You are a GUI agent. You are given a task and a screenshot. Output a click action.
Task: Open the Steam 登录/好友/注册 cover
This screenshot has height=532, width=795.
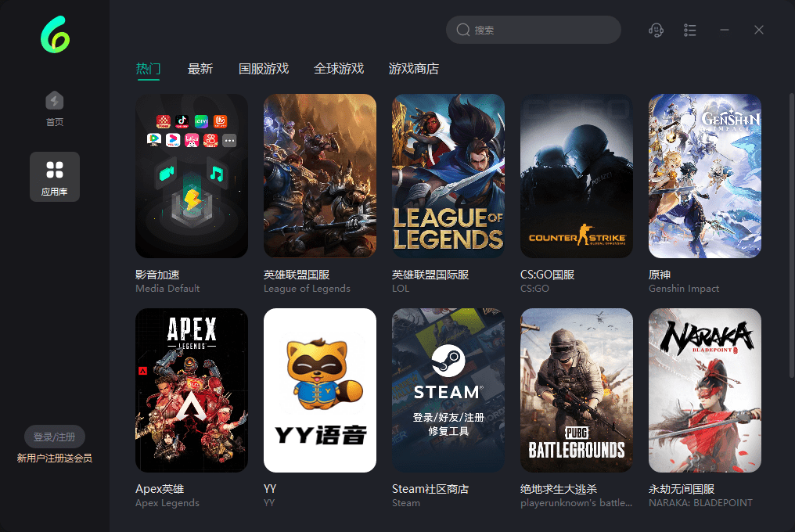448,390
